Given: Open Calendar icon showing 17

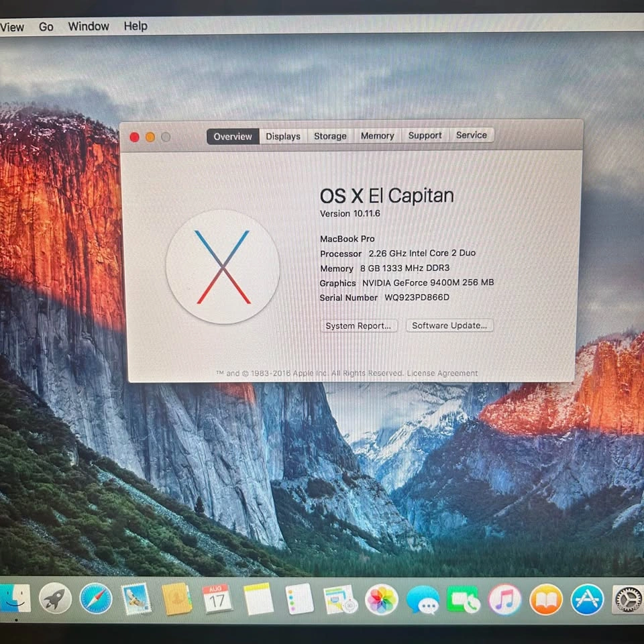Looking at the screenshot, I should [217, 599].
